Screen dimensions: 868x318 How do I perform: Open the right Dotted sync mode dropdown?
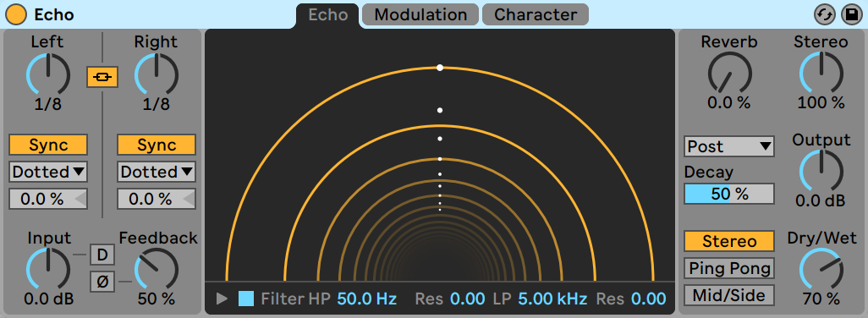[157, 172]
